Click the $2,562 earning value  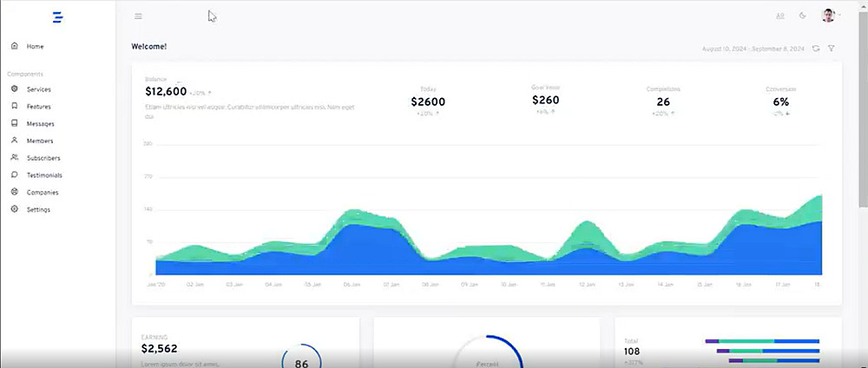click(160, 349)
